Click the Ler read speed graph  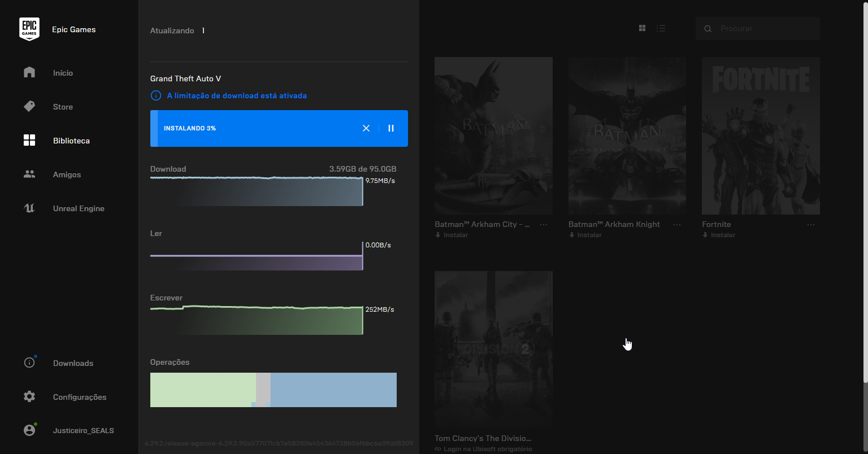[x=257, y=256]
